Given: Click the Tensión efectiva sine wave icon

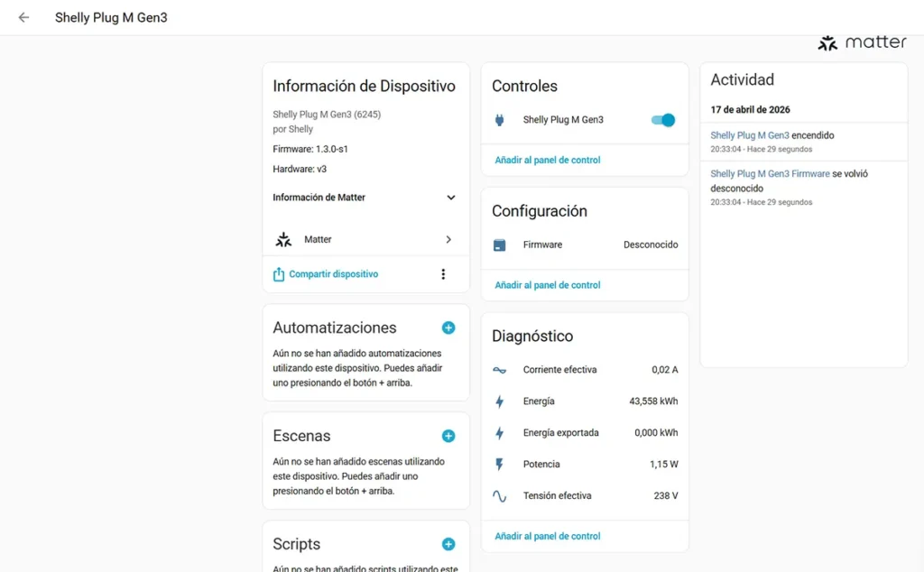Looking at the screenshot, I should click(x=500, y=496).
